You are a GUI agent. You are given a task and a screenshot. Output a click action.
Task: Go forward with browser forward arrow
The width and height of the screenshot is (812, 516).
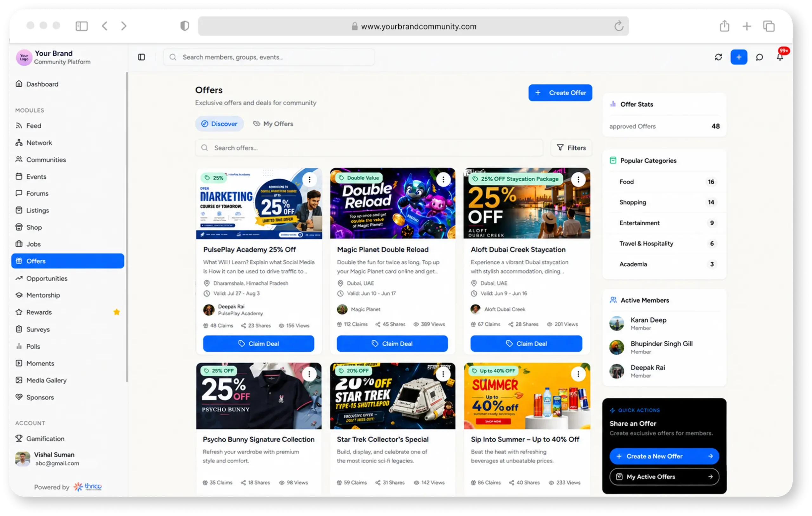pos(124,26)
